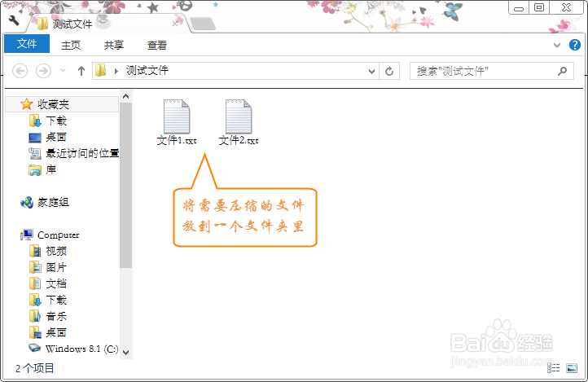Select 收藏夹 in navigation pane

[62, 104]
